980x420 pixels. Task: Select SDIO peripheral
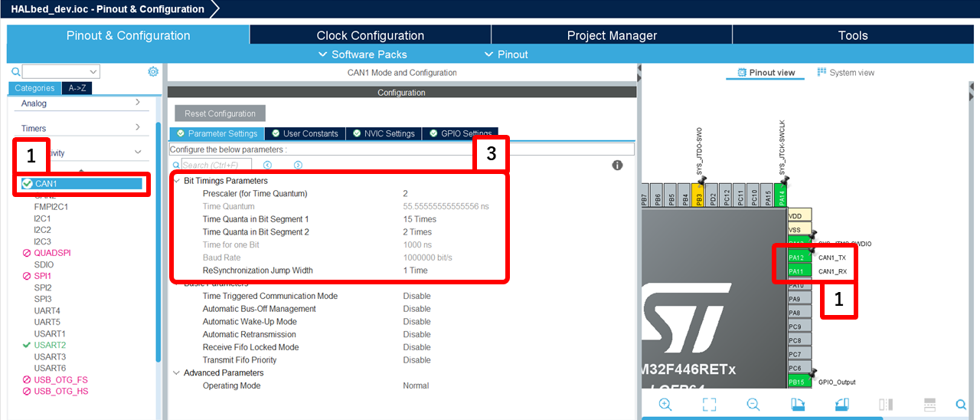[44, 264]
